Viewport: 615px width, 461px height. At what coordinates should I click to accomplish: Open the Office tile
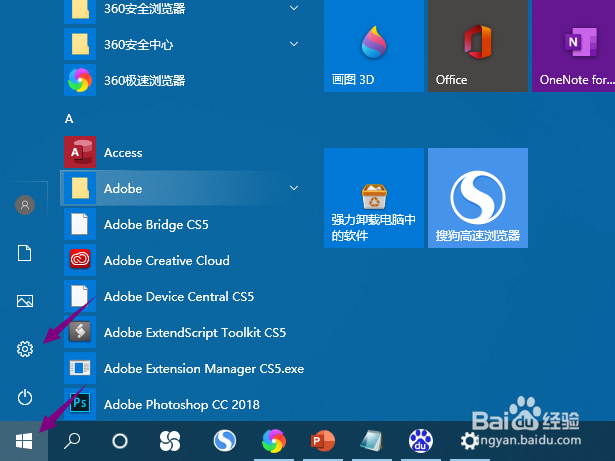coord(478,45)
